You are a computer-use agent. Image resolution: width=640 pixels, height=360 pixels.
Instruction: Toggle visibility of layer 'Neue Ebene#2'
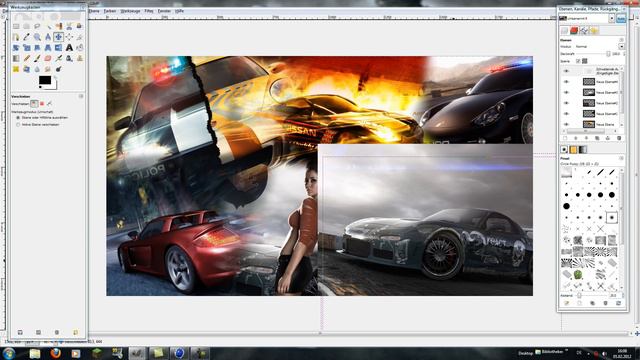coord(566,103)
